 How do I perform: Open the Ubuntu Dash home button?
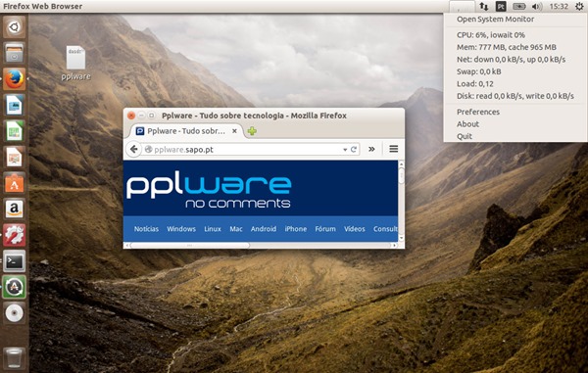pyautogui.click(x=15, y=26)
